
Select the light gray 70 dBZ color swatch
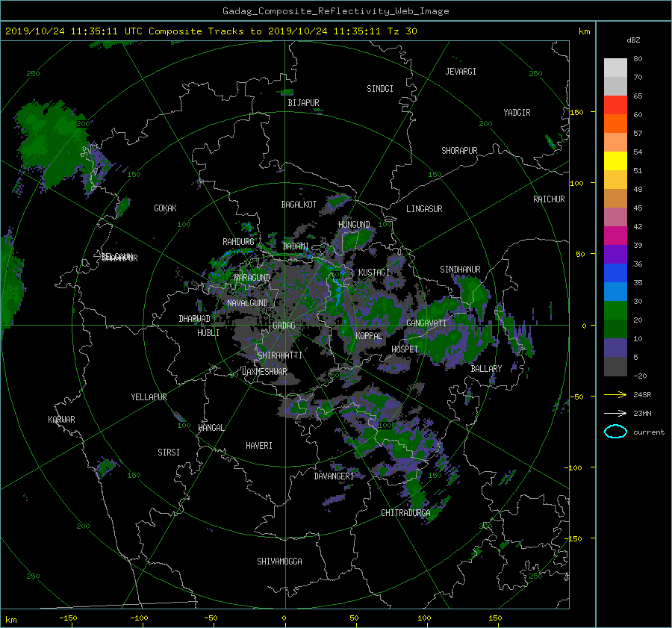(x=615, y=68)
